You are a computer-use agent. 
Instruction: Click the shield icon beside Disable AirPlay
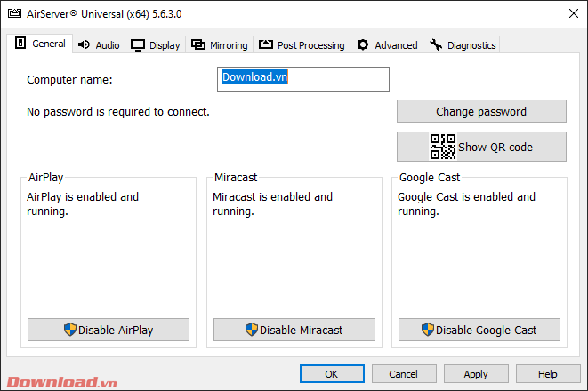(70, 330)
